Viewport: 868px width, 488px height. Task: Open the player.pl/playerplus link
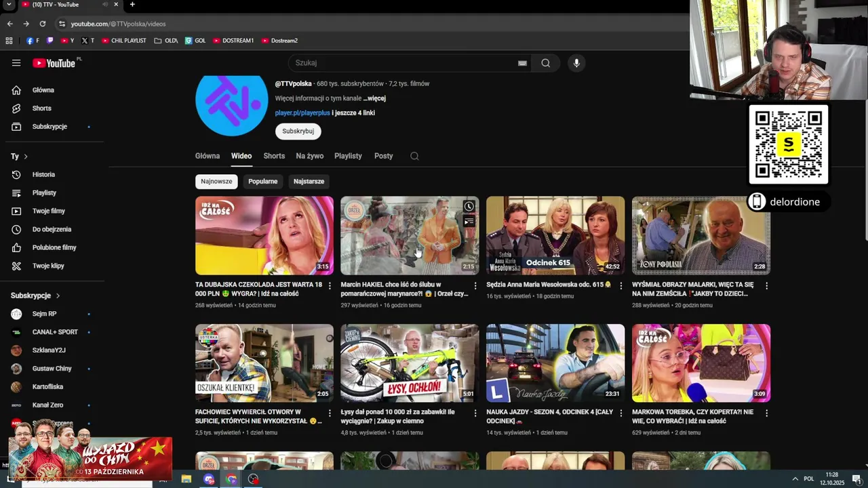302,113
